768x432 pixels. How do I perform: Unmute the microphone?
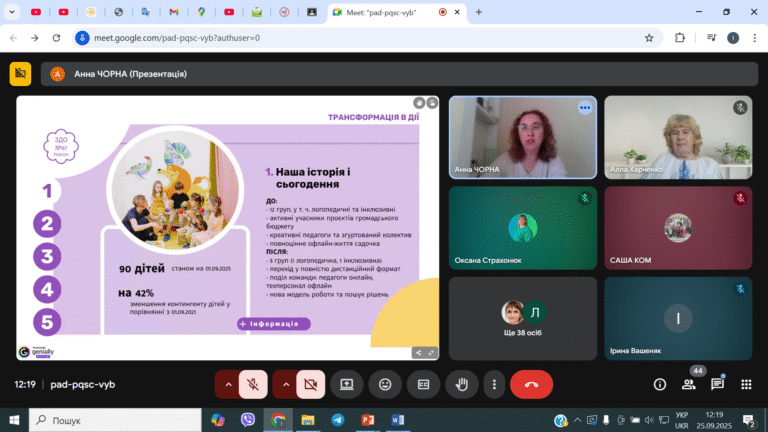(x=253, y=384)
